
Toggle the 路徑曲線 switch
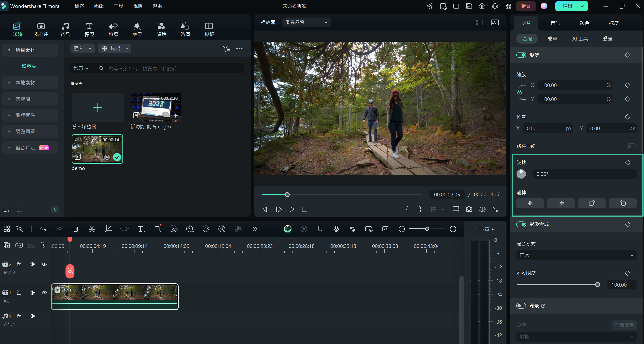point(632,146)
